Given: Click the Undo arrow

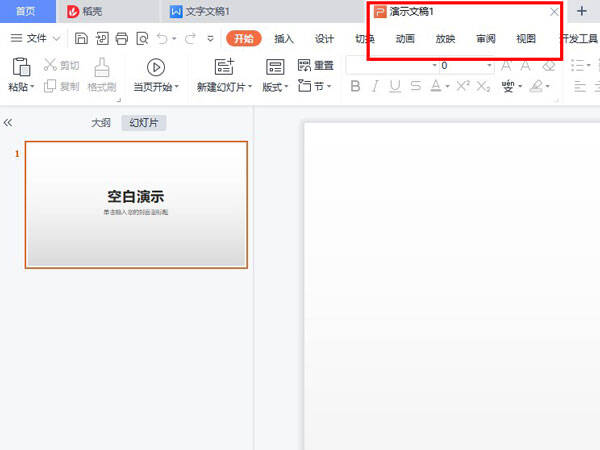Looking at the screenshot, I should coord(162,39).
